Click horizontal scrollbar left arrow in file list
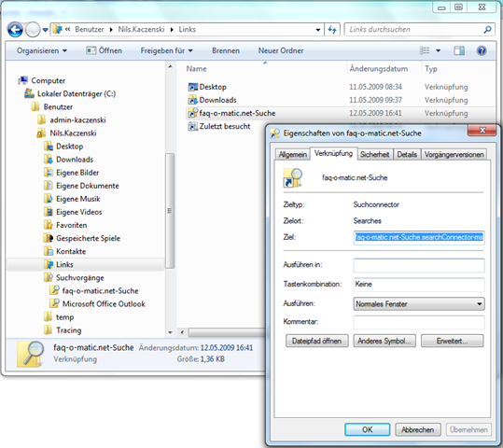503x448 pixels. (x=182, y=332)
